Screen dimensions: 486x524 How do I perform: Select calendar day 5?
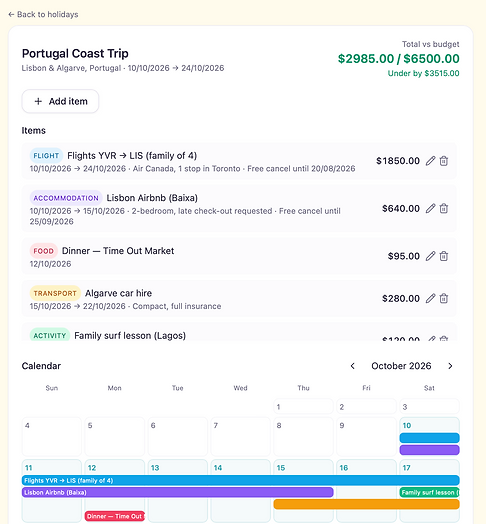coord(115,436)
